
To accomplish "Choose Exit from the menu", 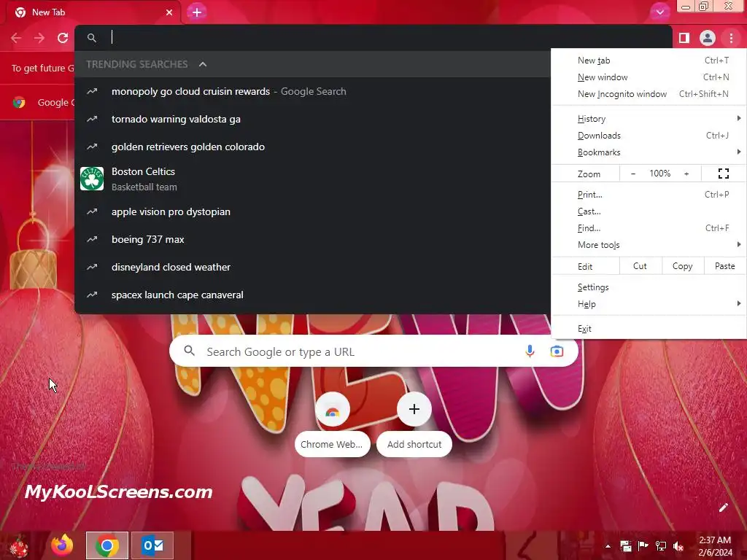I will pyautogui.click(x=649, y=329).
